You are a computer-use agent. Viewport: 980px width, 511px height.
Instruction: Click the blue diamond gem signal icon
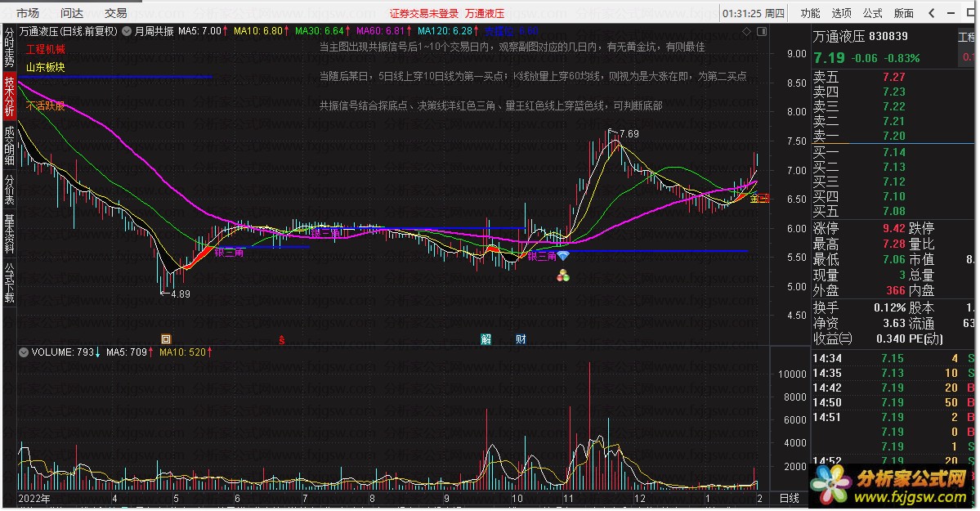(563, 256)
